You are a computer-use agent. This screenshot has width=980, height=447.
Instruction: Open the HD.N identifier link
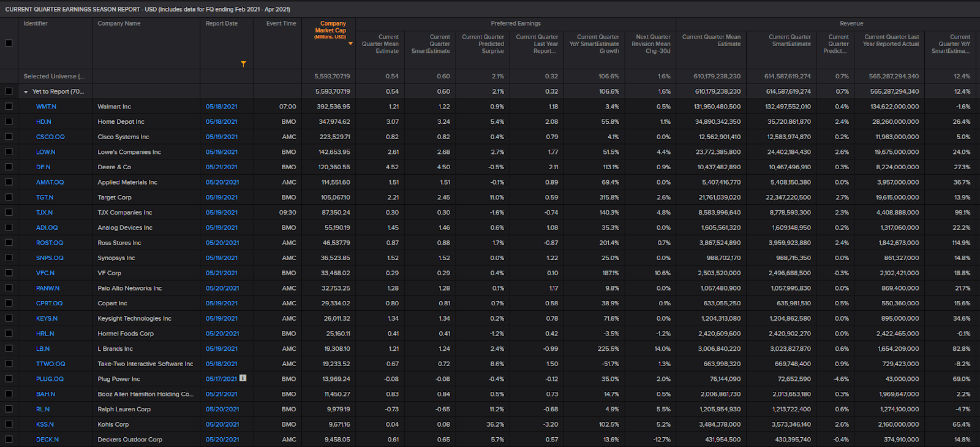[x=43, y=122]
